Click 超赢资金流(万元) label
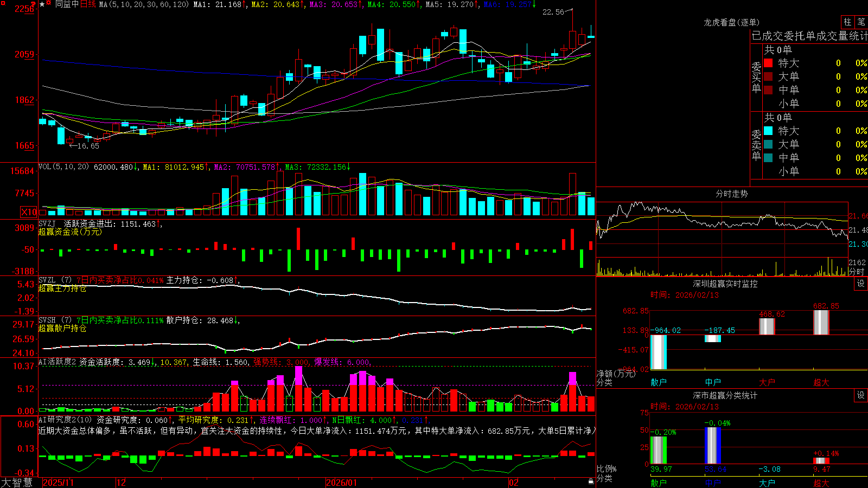 tap(70, 232)
